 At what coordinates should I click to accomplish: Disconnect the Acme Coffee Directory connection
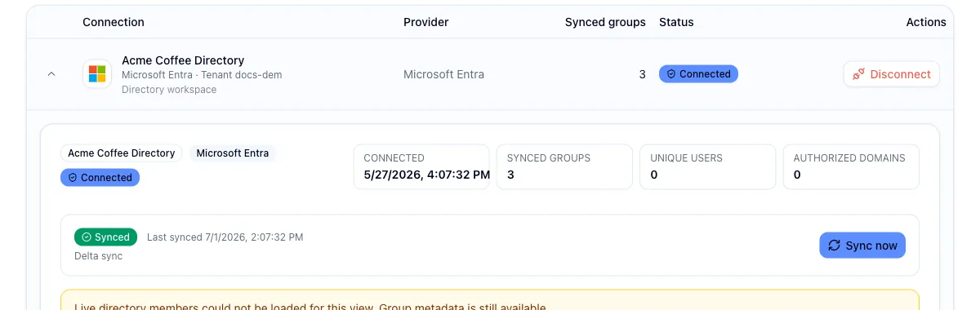(x=892, y=74)
